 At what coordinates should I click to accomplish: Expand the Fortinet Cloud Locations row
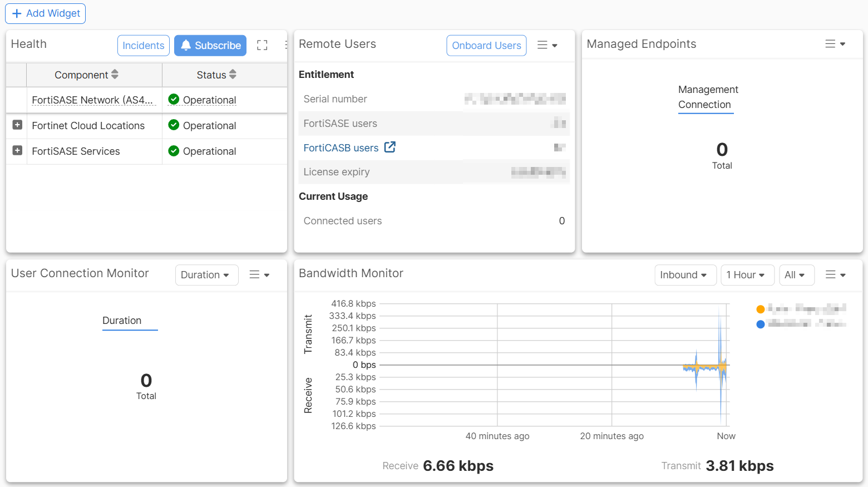(17, 125)
